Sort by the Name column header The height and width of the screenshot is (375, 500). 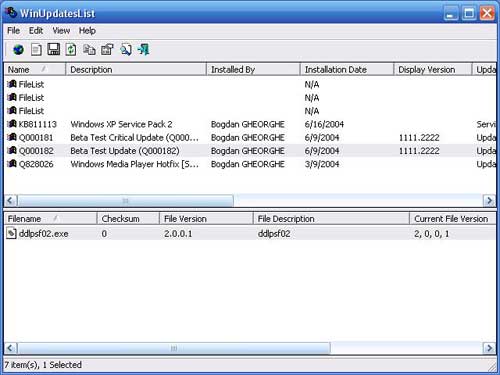35,69
